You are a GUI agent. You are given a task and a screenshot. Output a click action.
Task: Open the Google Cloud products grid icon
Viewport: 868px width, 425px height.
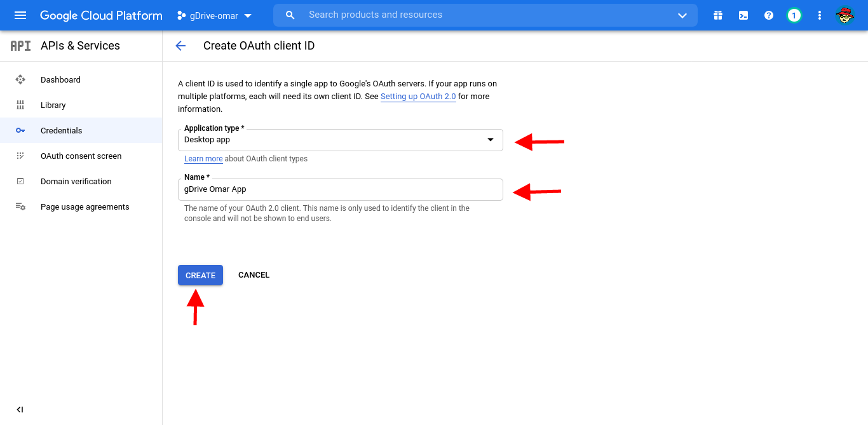coord(717,15)
